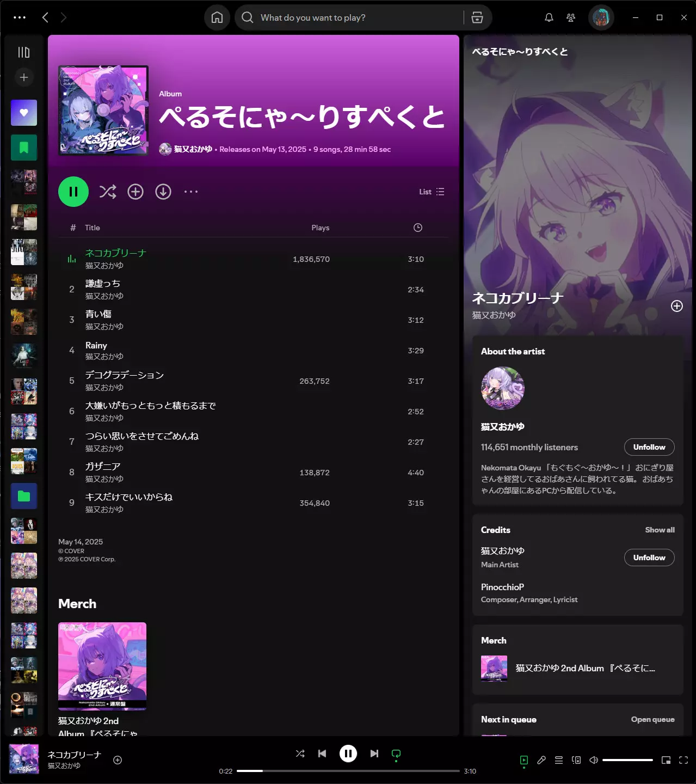This screenshot has width=696, height=784.
Task: Save album to library with plus icon
Action: click(135, 192)
